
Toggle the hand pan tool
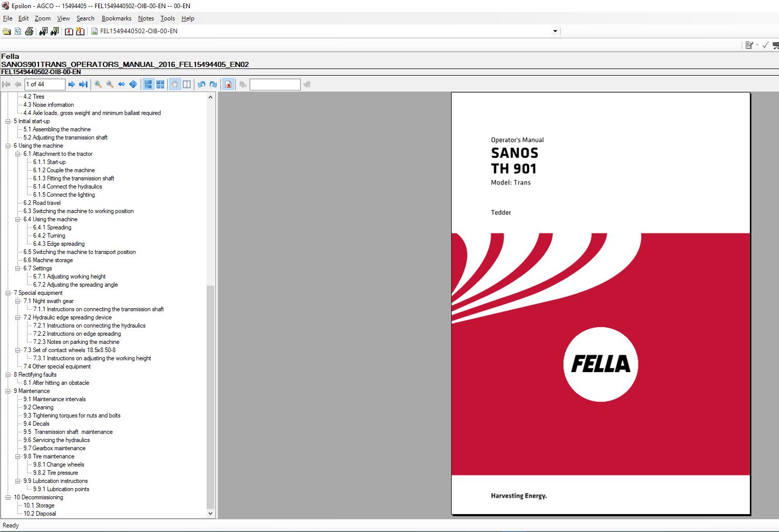[174, 84]
